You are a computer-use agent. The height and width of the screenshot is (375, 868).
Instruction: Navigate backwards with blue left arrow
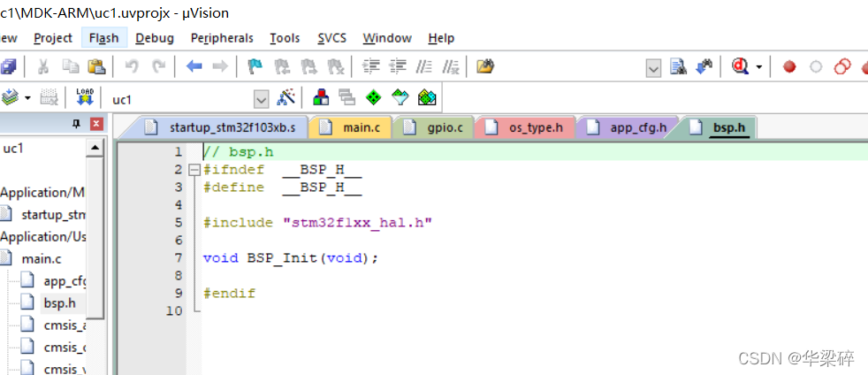click(194, 67)
